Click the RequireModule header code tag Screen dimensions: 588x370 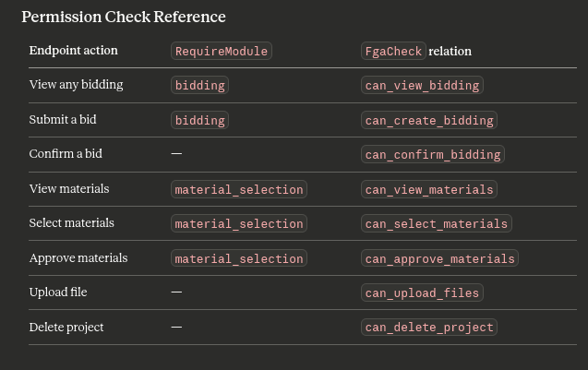coord(222,51)
